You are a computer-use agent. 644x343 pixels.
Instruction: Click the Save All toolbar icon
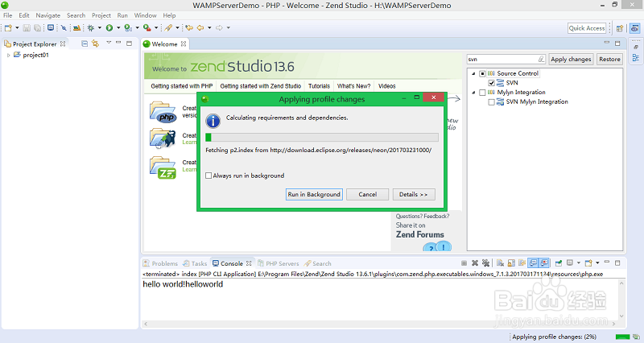[37, 28]
